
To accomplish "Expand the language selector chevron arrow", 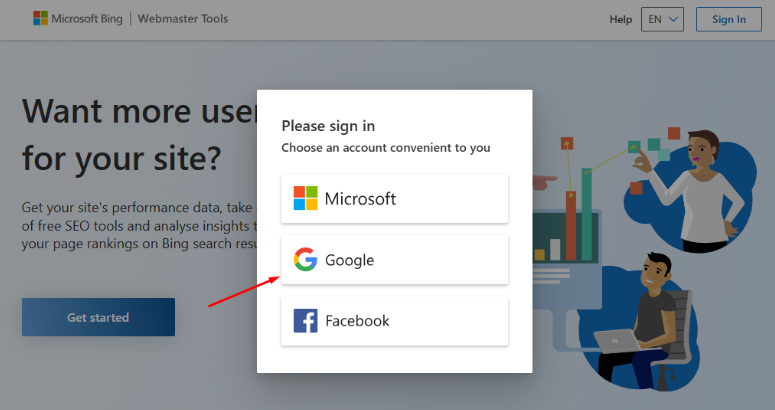I will 674,19.
